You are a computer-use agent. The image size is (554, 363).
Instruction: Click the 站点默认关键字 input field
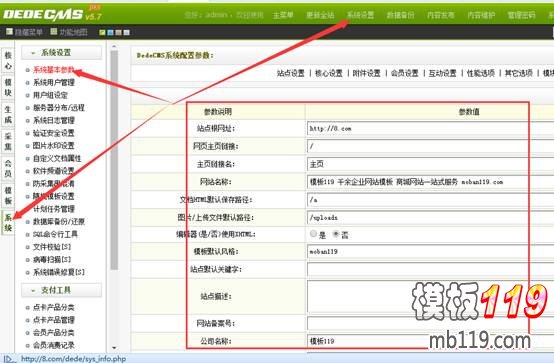[431, 269]
